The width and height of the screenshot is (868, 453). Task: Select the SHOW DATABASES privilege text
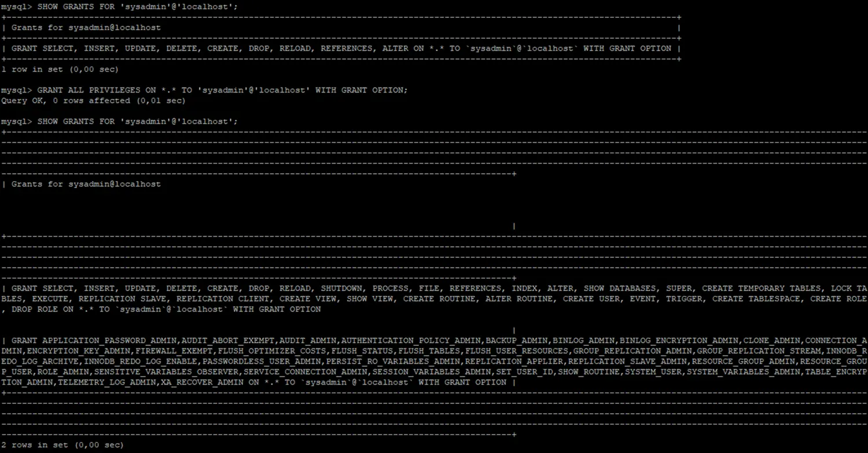point(620,288)
